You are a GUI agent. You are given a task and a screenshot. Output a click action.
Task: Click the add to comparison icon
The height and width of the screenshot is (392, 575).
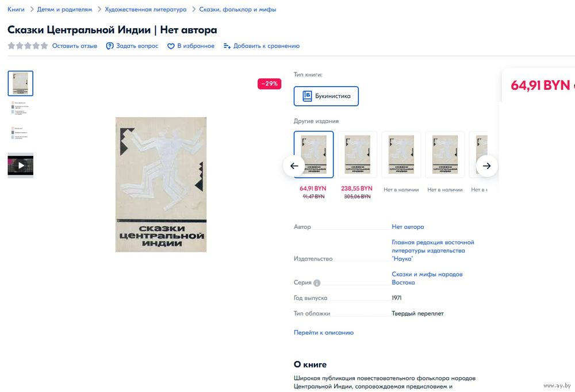(227, 46)
